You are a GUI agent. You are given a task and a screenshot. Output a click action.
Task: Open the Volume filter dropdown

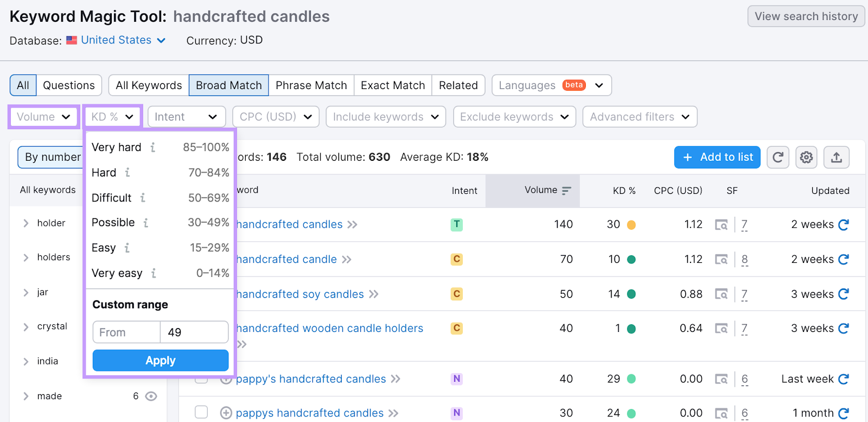[43, 117]
